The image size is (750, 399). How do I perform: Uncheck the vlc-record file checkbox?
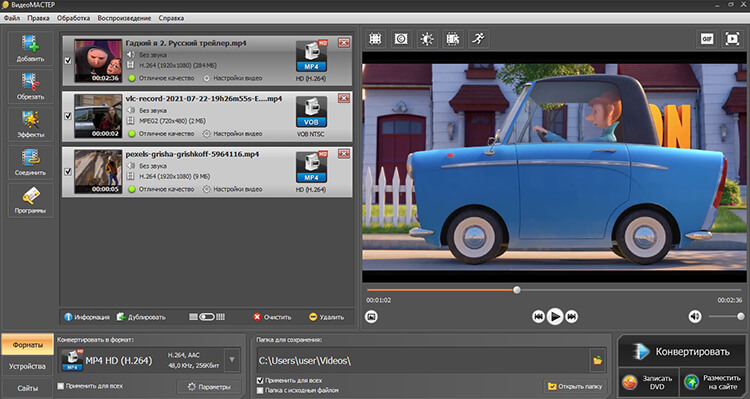[x=68, y=116]
